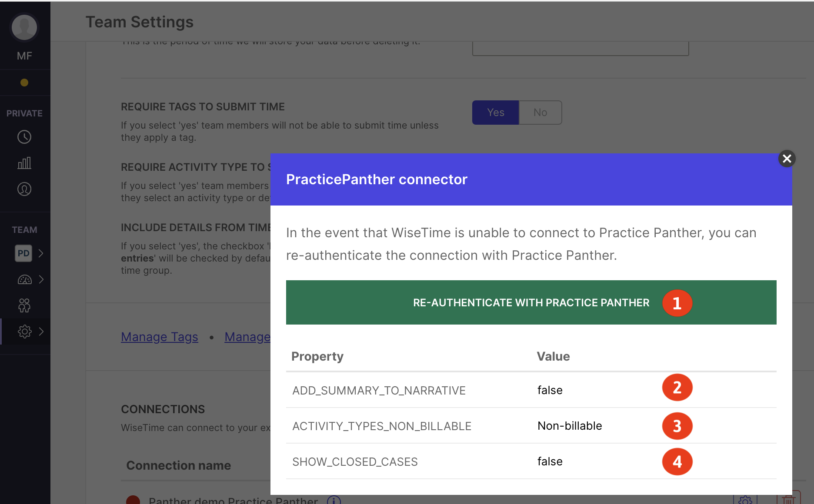814x504 pixels.
Task: Open the Manage Tags link
Action: tap(160, 337)
